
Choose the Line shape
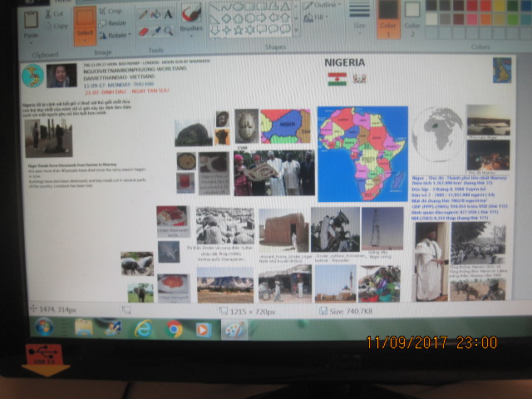click(214, 7)
